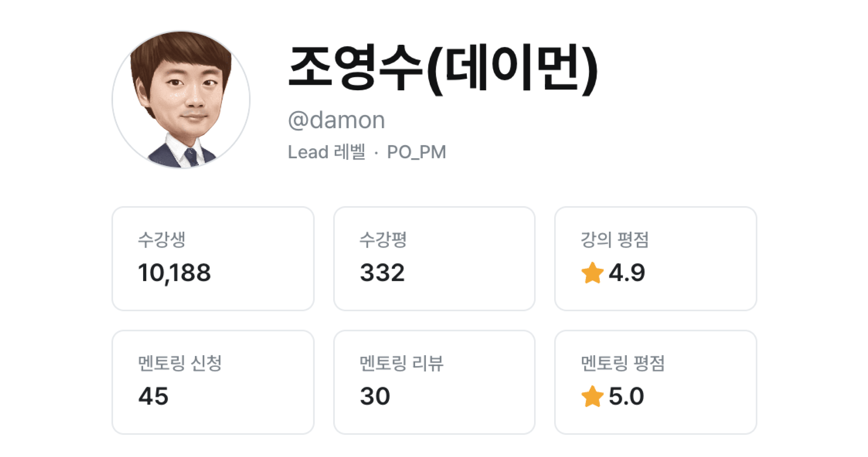
Task: Click the 45 mentoring applications number
Action: point(153,396)
